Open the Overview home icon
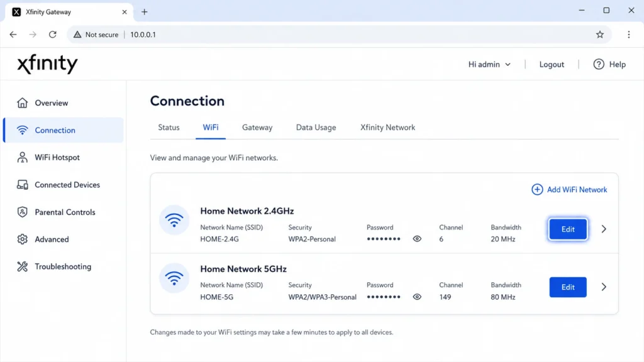The height and width of the screenshot is (362, 644). coord(22,102)
